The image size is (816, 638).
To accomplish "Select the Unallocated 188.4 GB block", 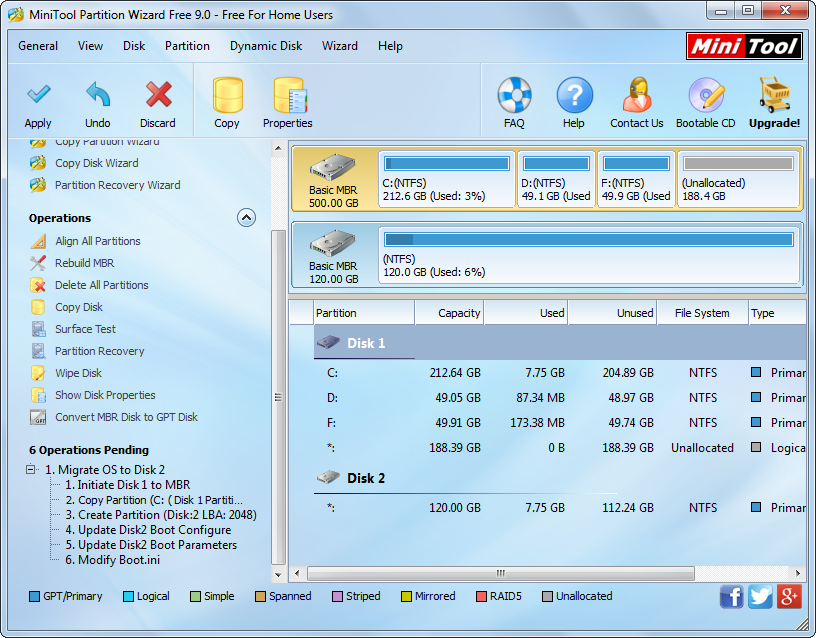I will pyautogui.click(x=738, y=179).
